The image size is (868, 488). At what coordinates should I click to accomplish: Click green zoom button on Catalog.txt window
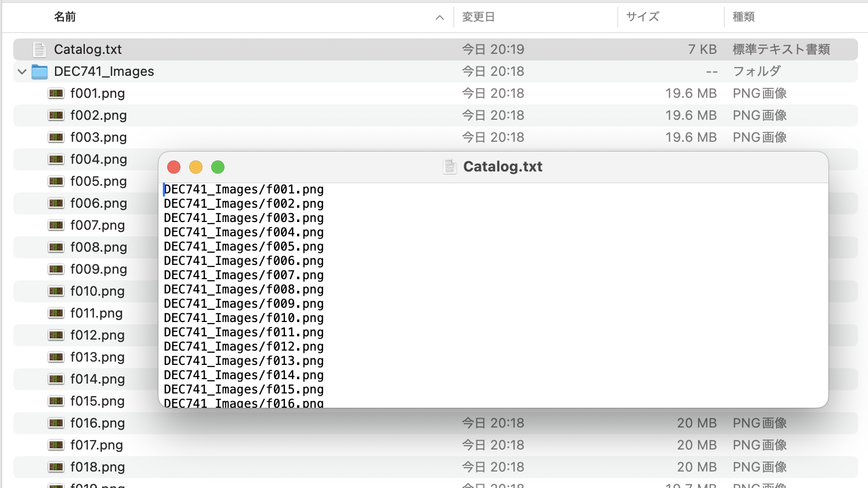click(x=218, y=167)
